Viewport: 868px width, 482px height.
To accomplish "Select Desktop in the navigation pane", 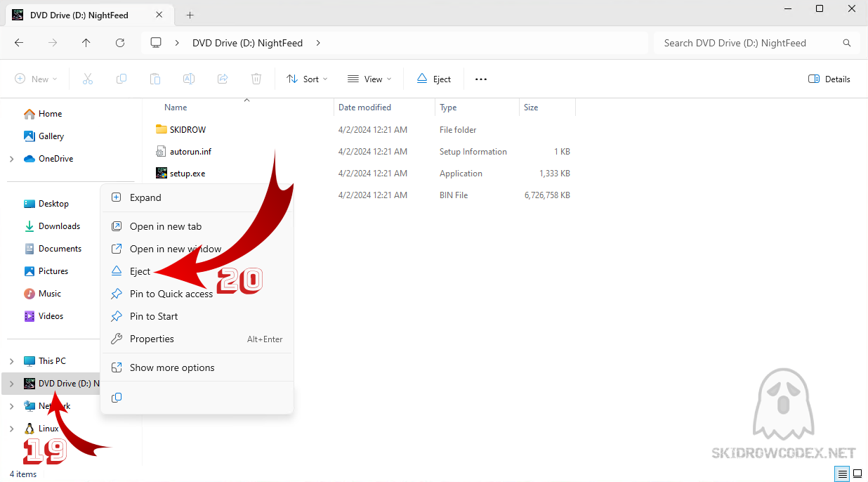I will 53,204.
